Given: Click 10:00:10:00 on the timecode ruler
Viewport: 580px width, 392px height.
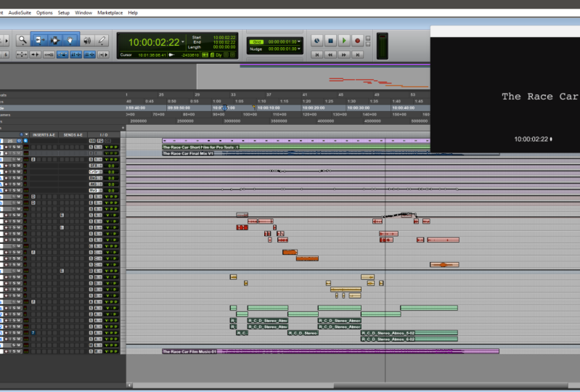Looking at the screenshot, I should click(269, 108).
